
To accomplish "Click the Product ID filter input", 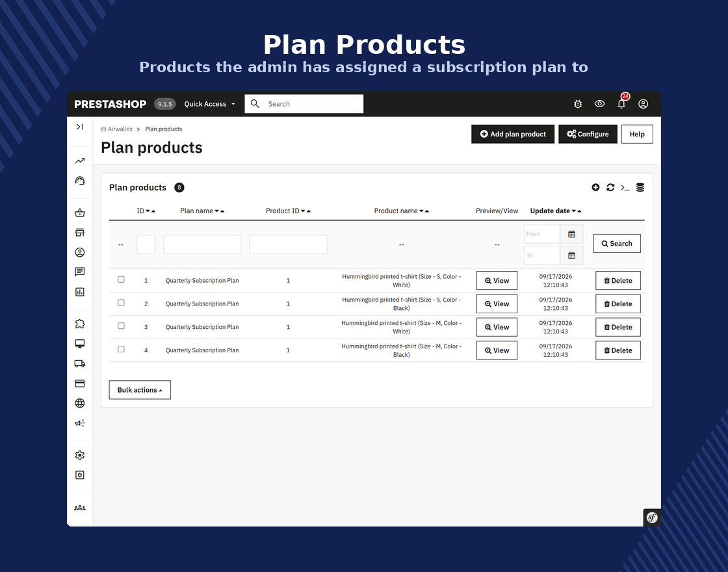I will 288,244.
